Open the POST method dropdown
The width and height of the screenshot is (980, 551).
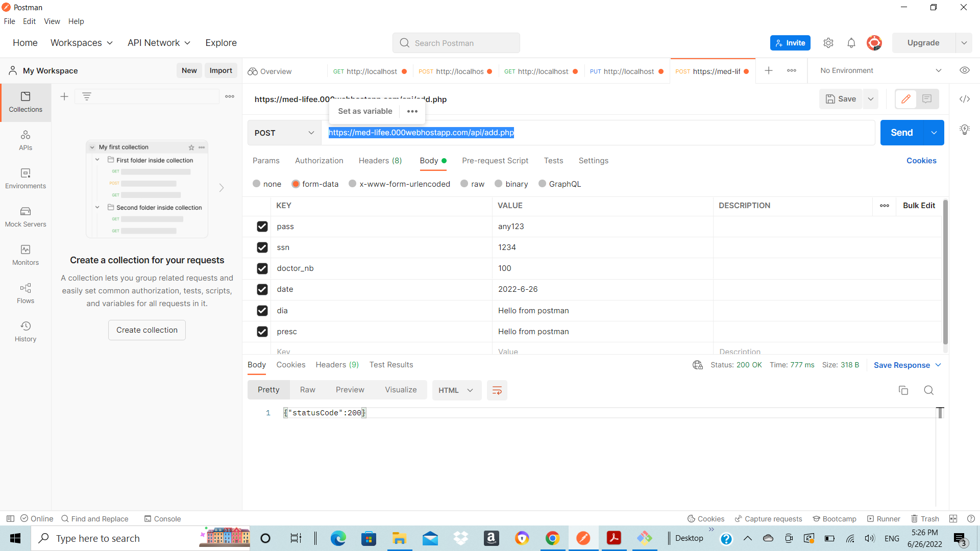click(284, 133)
